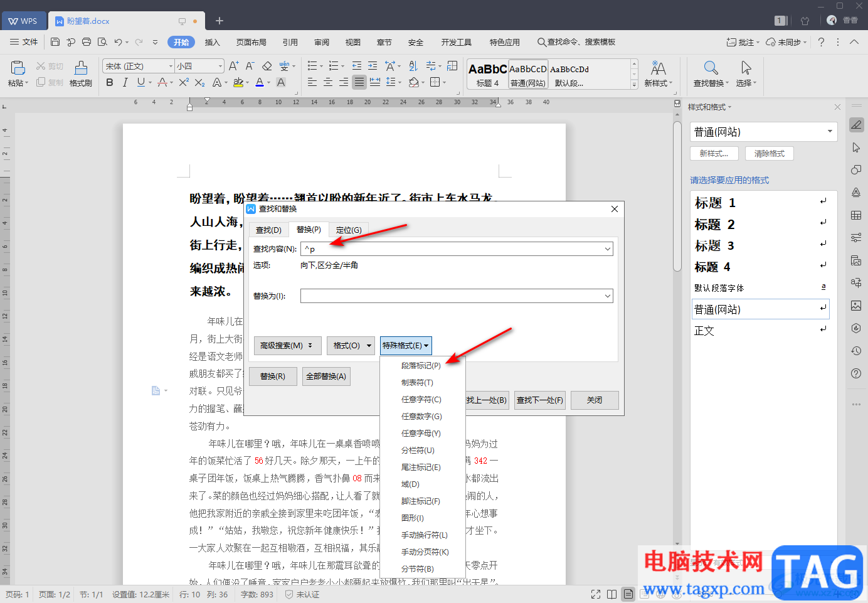
Task: Click the Clear Format (清除格式) button
Action: (770, 154)
